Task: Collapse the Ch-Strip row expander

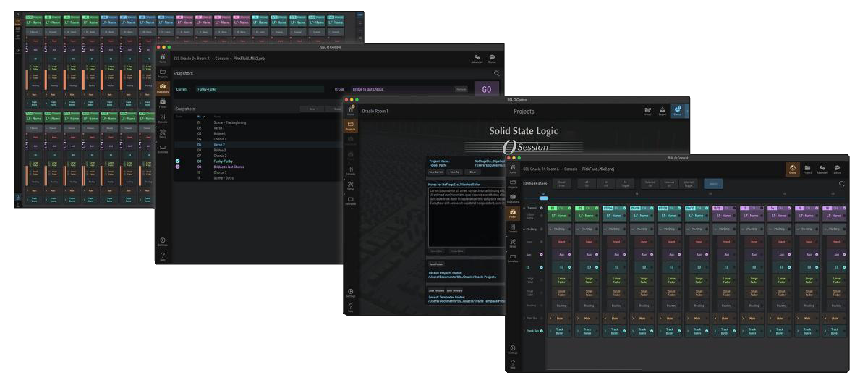Action: coord(524,230)
